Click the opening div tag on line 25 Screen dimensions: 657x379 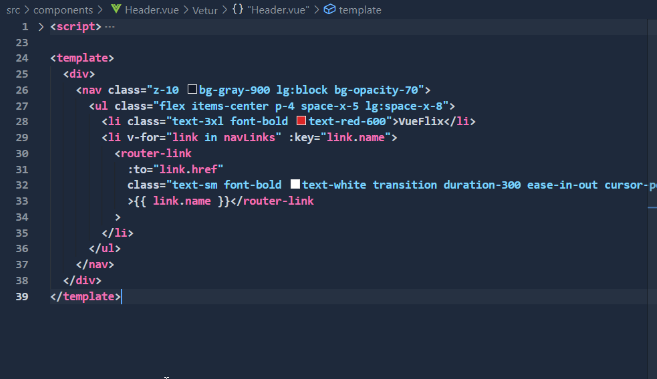tap(79, 74)
